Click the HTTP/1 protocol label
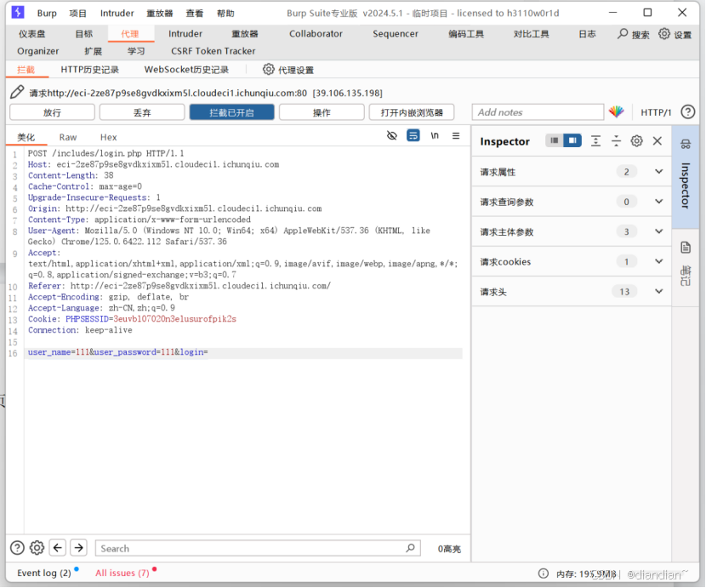Image resolution: width=706 pixels, height=588 pixels. [x=656, y=112]
